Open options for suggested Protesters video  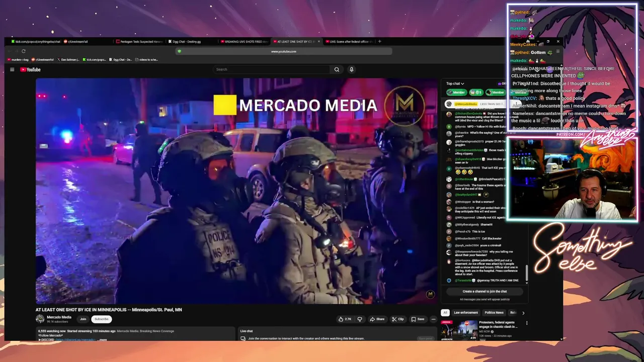click(527, 323)
